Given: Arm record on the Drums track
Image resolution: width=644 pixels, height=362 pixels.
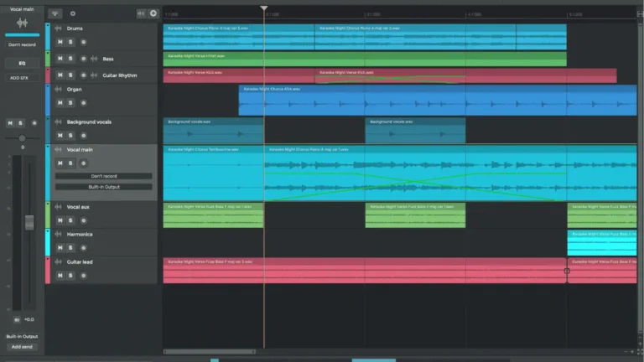Looking at the screenshot, I should (83, 42).
